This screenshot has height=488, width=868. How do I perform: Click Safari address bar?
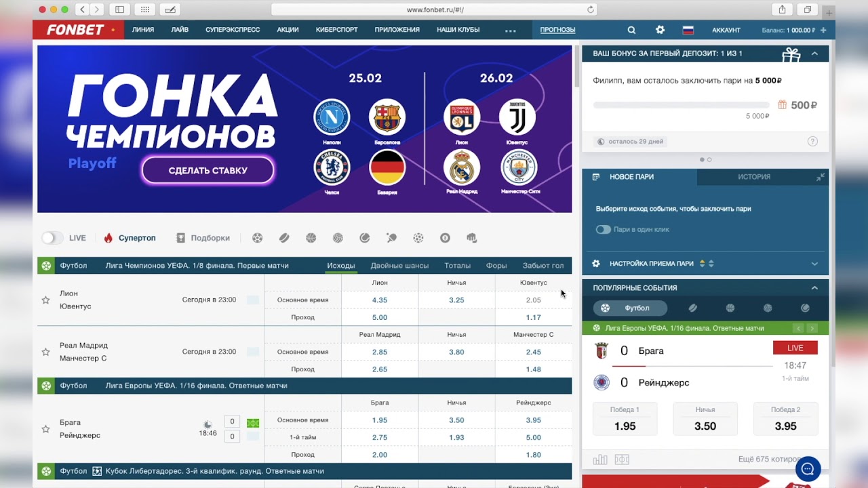click(x=434, y=9)
